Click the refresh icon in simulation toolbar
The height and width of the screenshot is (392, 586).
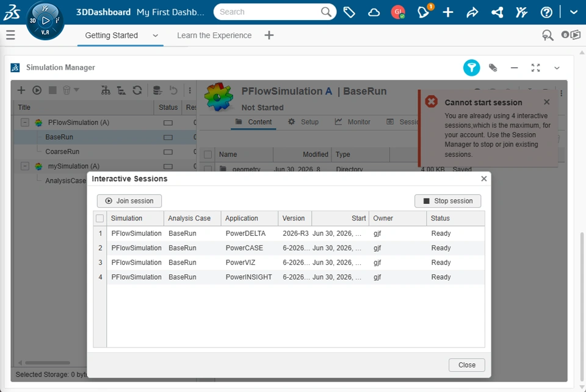[137, 90]
